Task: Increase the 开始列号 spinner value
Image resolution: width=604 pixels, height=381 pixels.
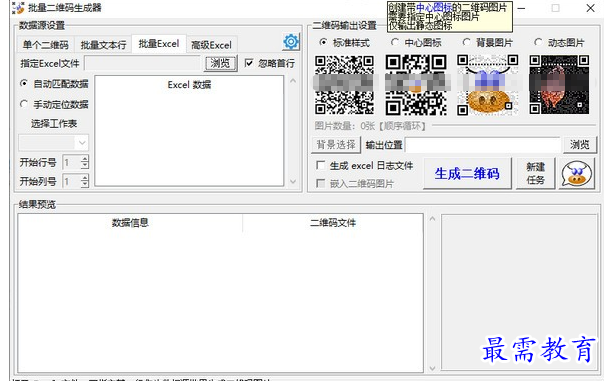Action: click(85, 177)
